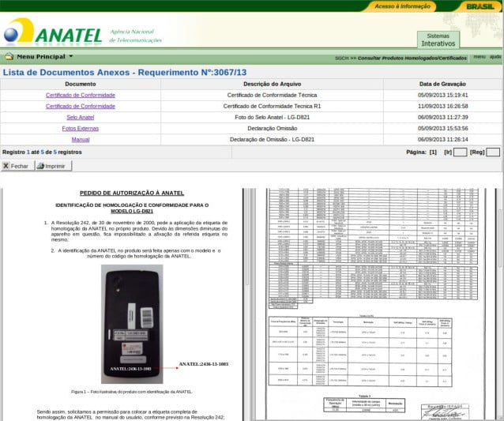Open the Certificado de Conformidade Tecnica R1 link
This screenshot has width=504, height=421.
click(80, 106)
